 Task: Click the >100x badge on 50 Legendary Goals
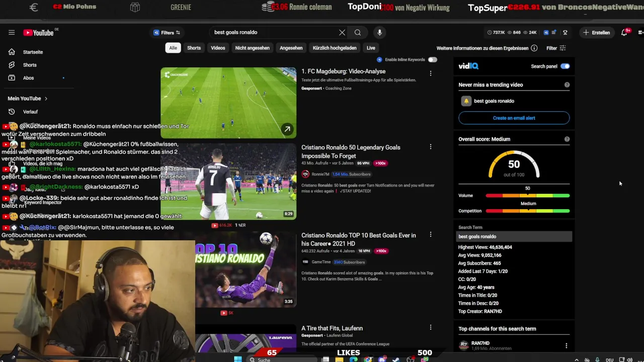pyautogui.click(x=380, y=163)
